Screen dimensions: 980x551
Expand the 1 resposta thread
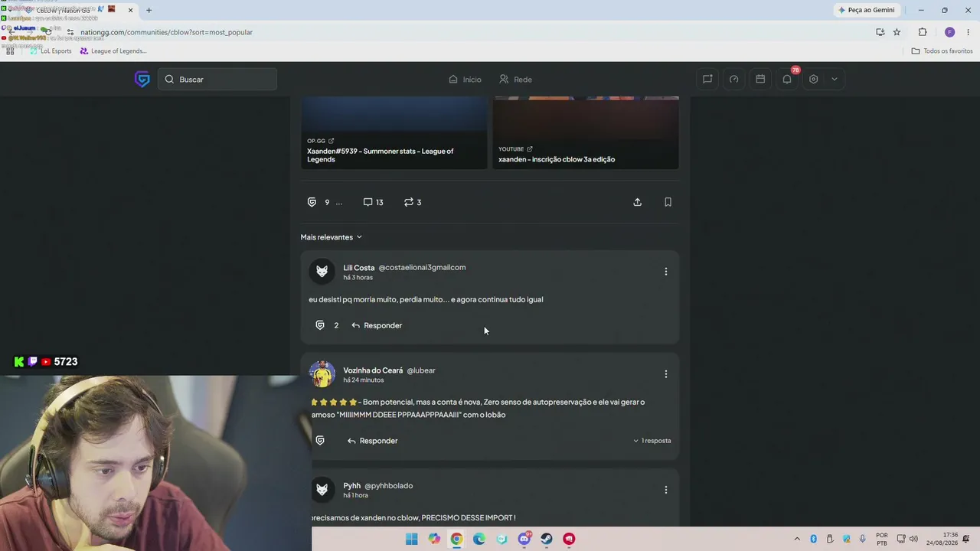(652, 441)
